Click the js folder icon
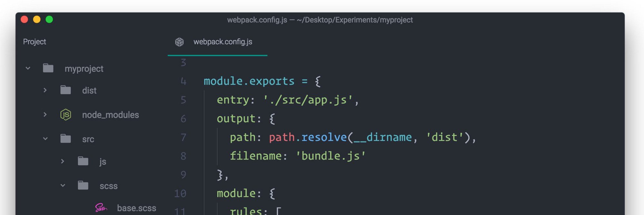The image size is (644, 215). [x=83, y=161]
